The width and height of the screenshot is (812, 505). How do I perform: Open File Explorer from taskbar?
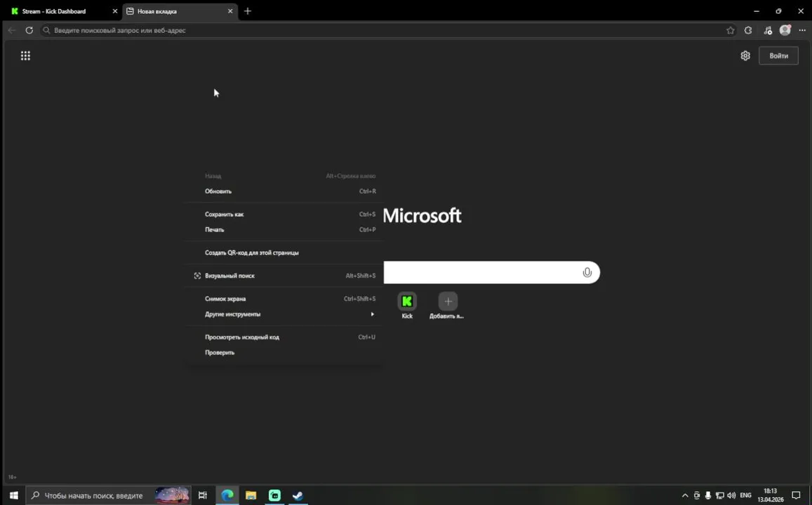tap(251, 495)
